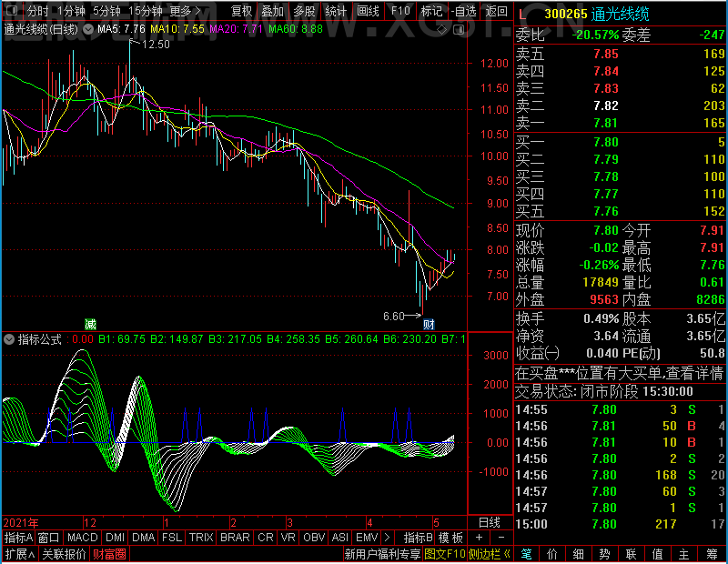Open the F10 company info
This screenshot has height=564, width=728.
(x=400, y=11)
